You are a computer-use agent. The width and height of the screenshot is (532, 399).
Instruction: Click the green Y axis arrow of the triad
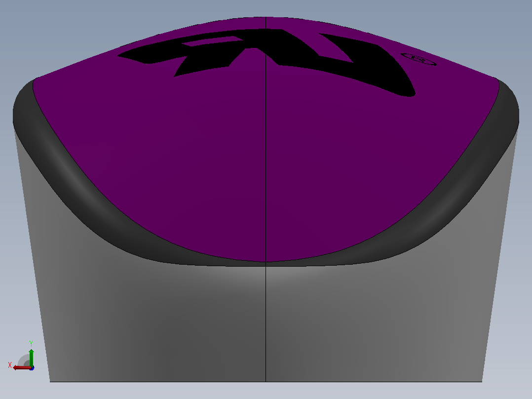pyautogui.click(x=31, y=358)
